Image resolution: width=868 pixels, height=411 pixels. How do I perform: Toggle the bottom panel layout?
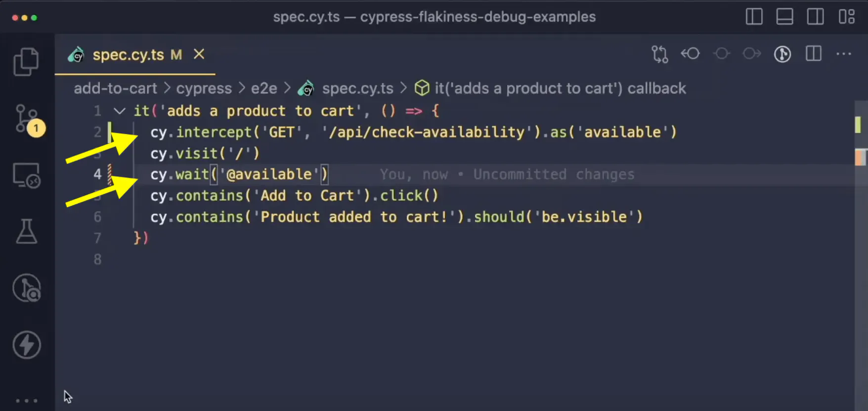coord(784,17)
